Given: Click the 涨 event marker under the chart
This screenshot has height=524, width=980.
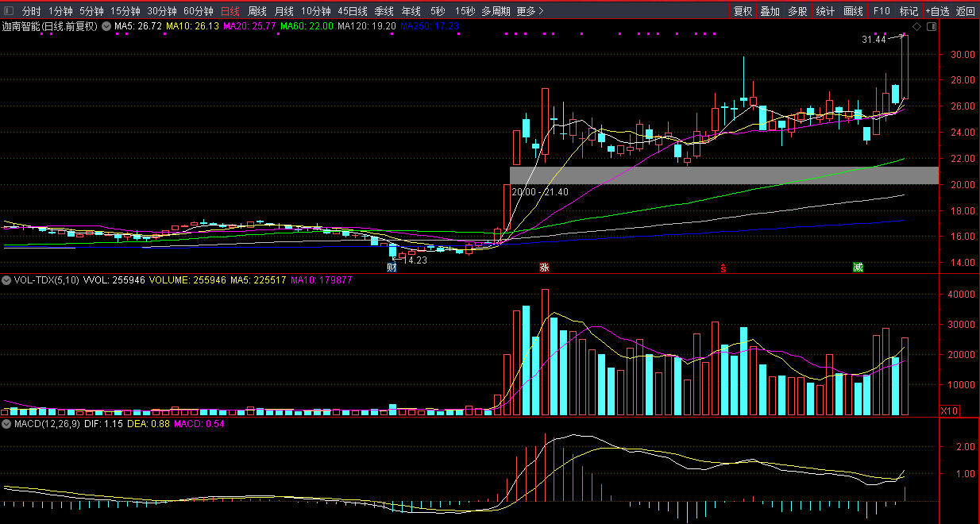Looking at the screenshot, I should (x=544, y=268).
